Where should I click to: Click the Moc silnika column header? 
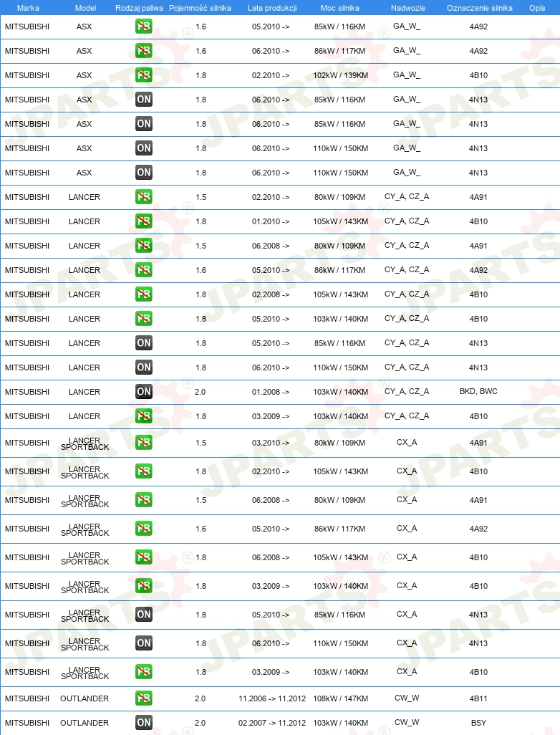339,8
